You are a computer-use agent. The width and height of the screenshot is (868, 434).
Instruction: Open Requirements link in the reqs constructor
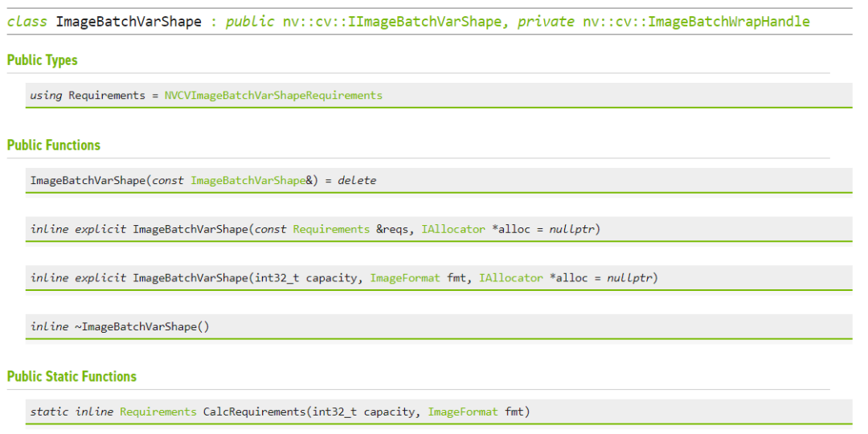pos(331,229)
